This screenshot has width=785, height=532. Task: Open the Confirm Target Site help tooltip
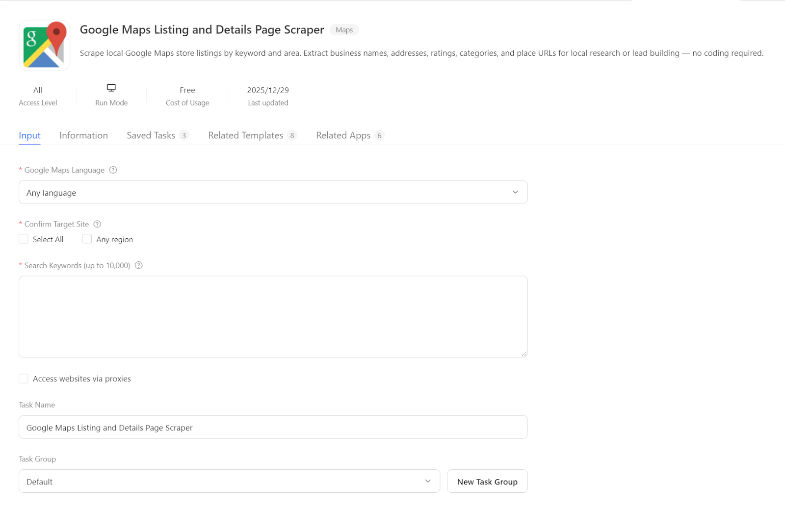pos(97,224)
